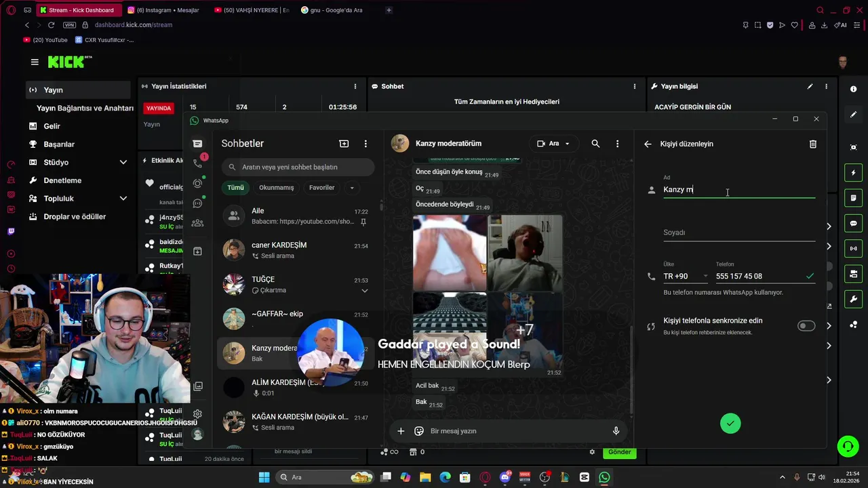Click Kick wrench rail icon
Screen dimensions: 868x488
tap(853, 299)
